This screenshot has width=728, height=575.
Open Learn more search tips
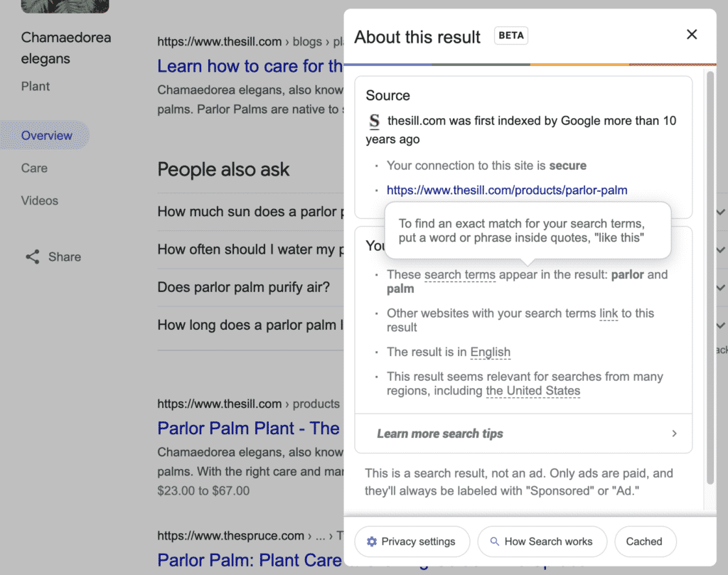[x=523, y=434]
